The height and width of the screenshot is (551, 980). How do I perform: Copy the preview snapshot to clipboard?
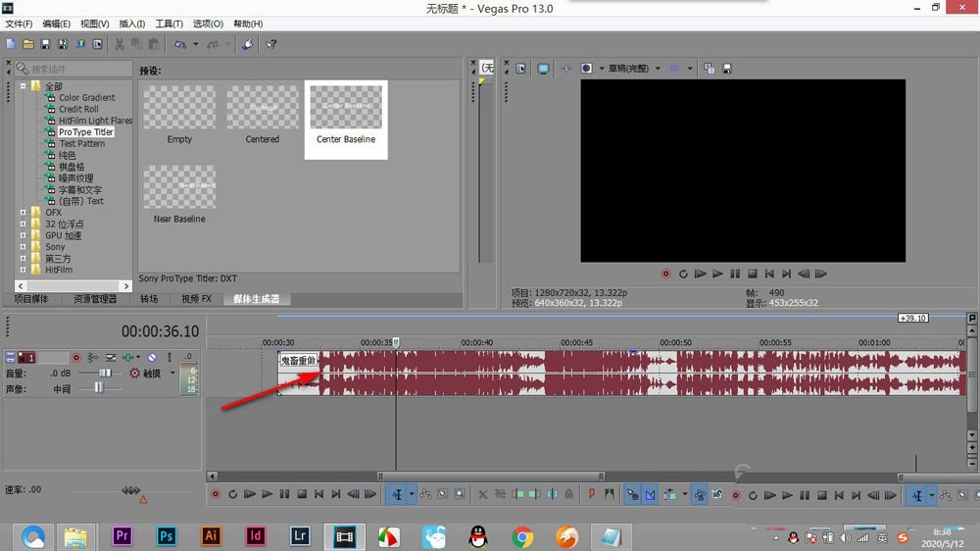coord(709,69)
